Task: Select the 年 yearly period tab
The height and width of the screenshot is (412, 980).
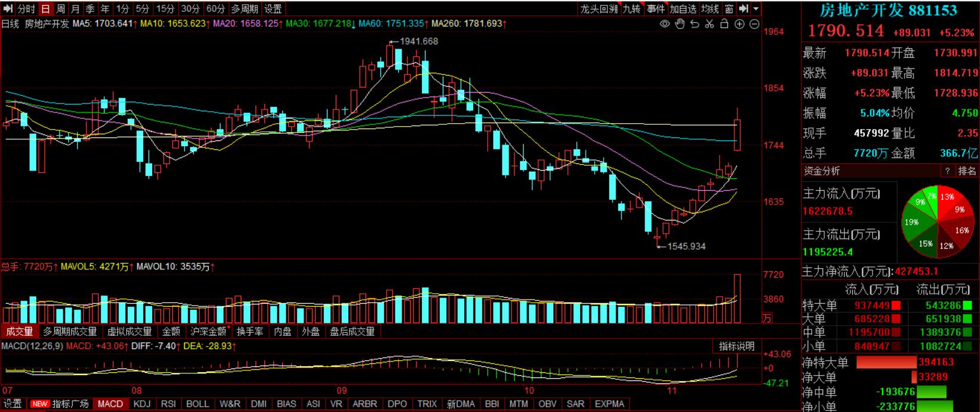Action: (105, 9)
